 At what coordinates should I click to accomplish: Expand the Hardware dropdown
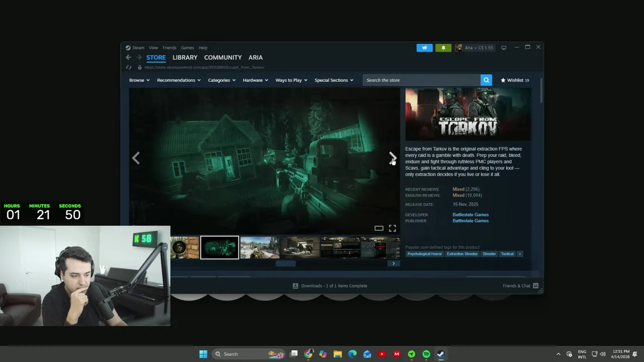click(x=256, y=80)
